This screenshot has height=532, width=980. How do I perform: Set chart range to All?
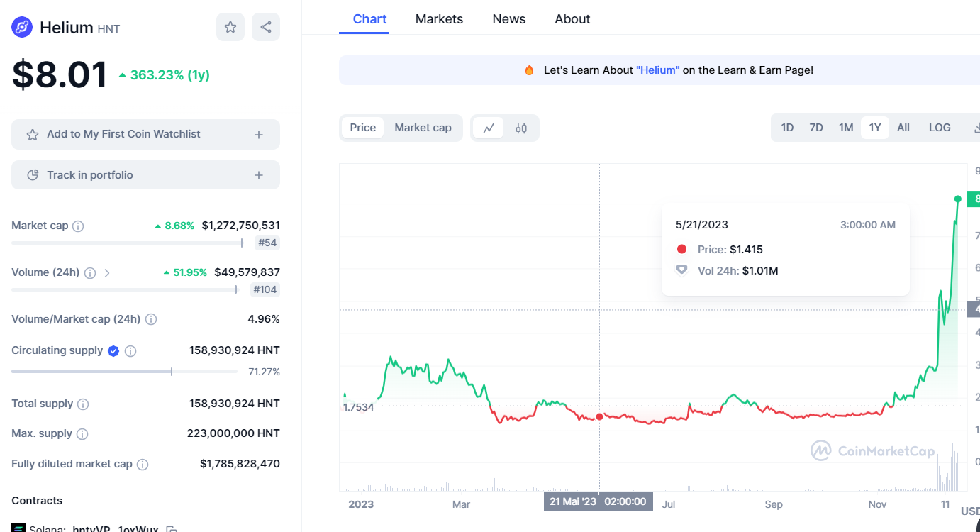point(903,128)
